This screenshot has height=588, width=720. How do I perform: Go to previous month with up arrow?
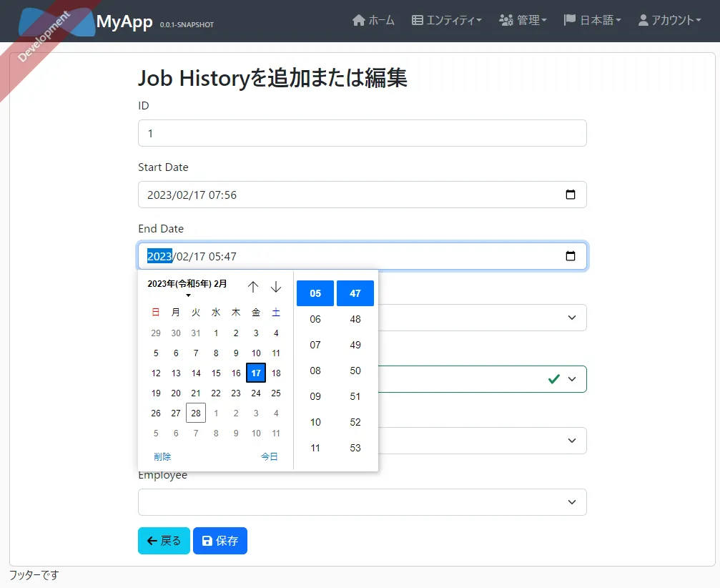pyautogui.click(x=253, y=287)
